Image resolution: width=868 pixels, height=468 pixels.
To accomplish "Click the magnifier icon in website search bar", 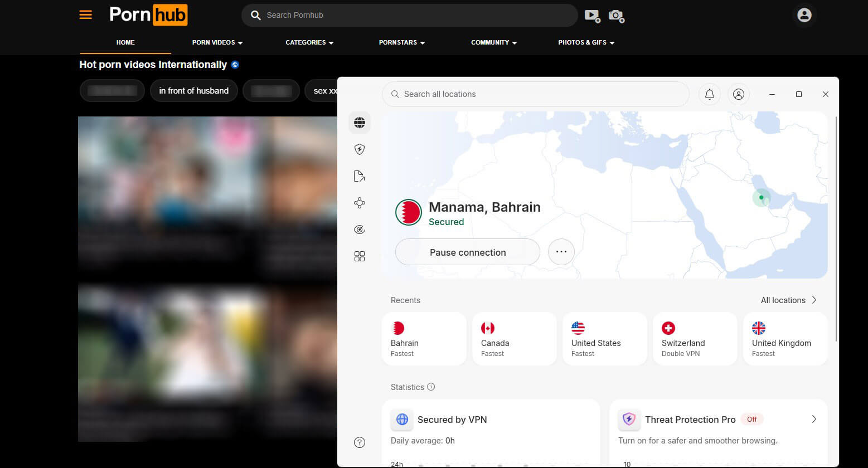I will pyautogui.click(x=256, y=15).
